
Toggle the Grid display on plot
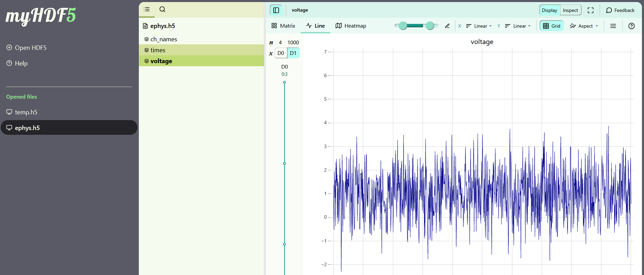(552, 26)
